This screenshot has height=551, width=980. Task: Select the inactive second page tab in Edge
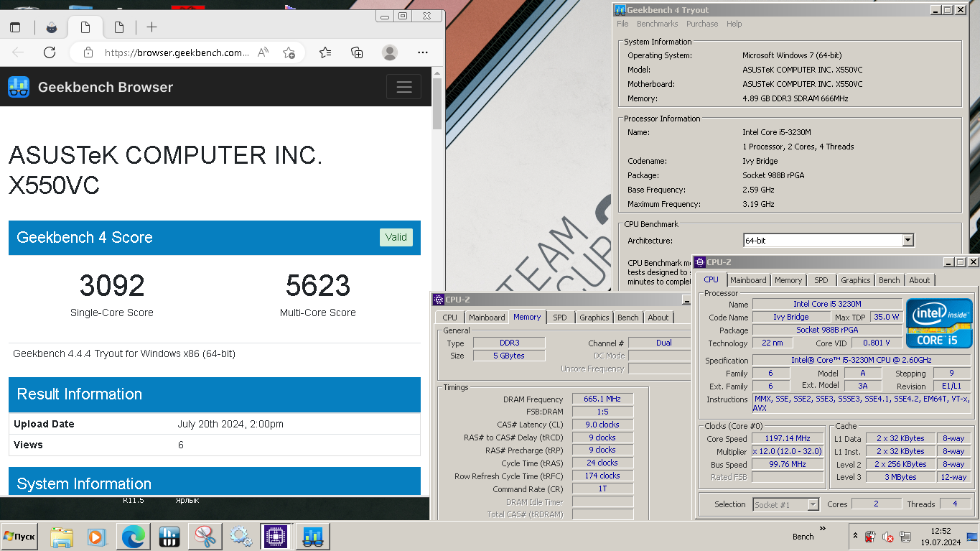[x=119, y=27]
